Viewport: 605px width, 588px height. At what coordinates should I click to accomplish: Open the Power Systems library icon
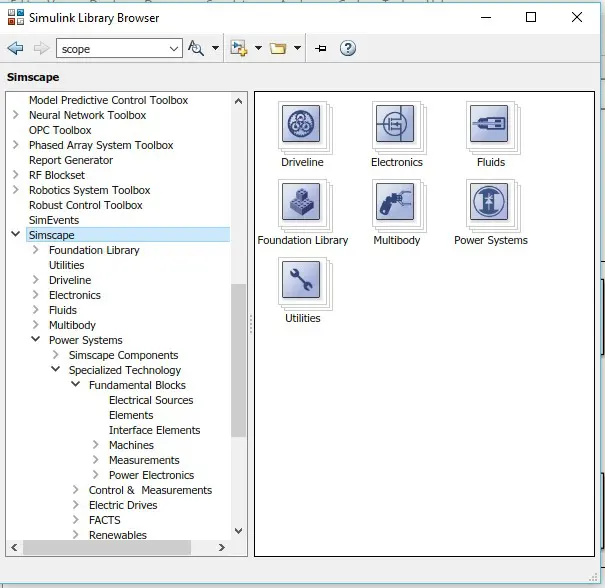[x=489, y=204]
